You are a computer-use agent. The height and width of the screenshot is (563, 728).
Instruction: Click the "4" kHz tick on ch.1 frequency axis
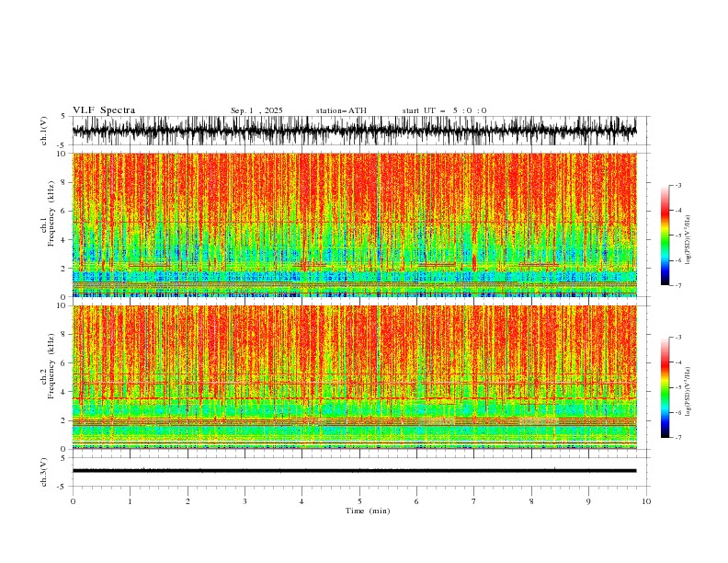point(64,240)
